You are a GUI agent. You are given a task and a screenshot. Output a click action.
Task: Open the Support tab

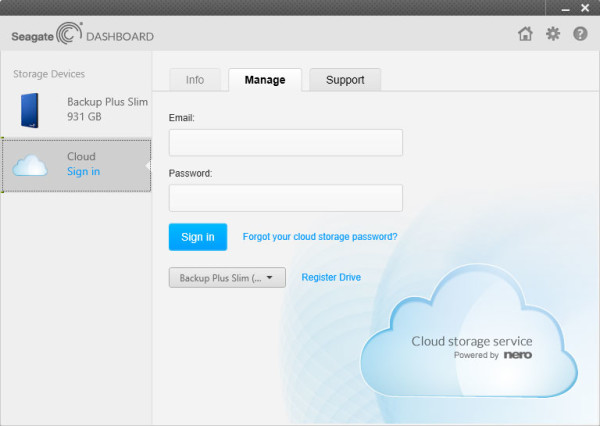pos(345,80)
